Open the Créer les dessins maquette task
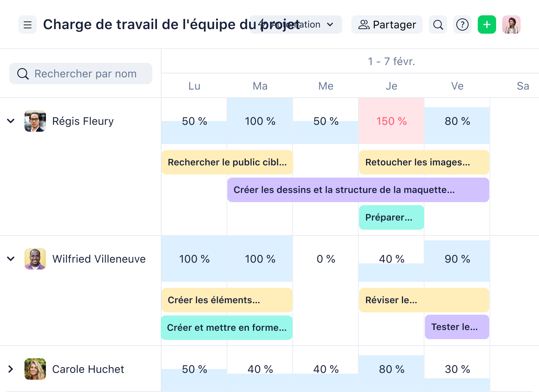 coord(358,190)
